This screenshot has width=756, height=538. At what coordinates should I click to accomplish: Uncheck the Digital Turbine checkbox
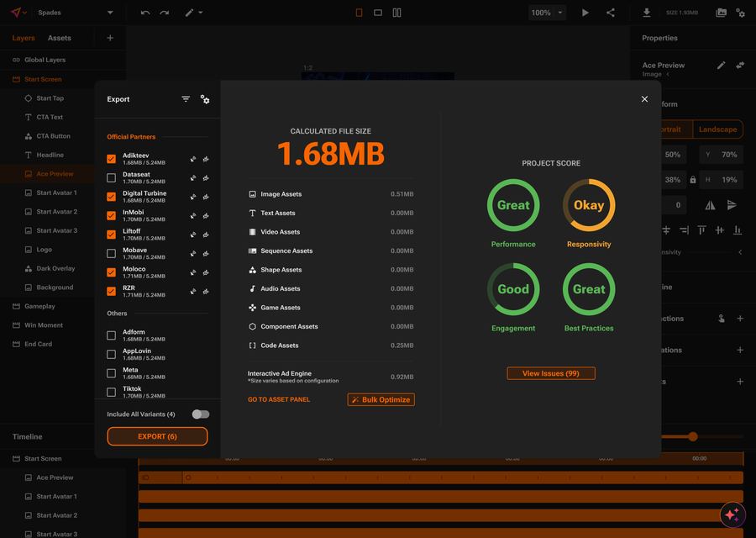(x=112, y=197)
